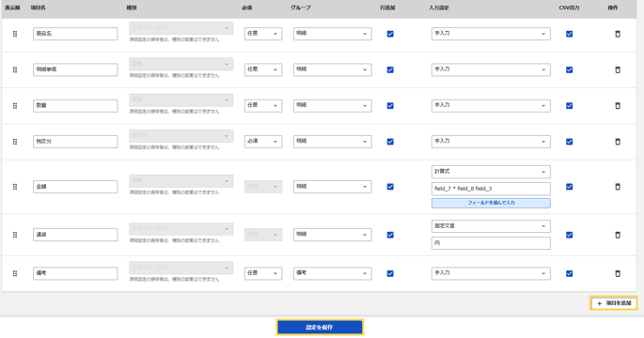Click the drag handle of 商品名 row
The image size is (644, 338).
point(15,34)
